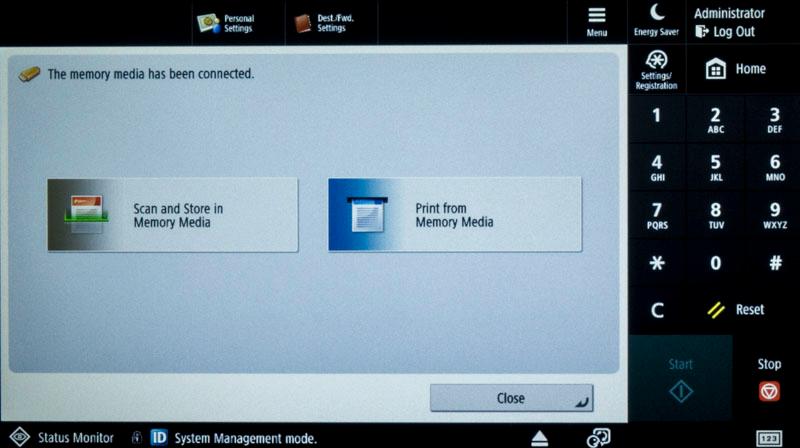Tap the yellow Reset key

pos(736,310)
